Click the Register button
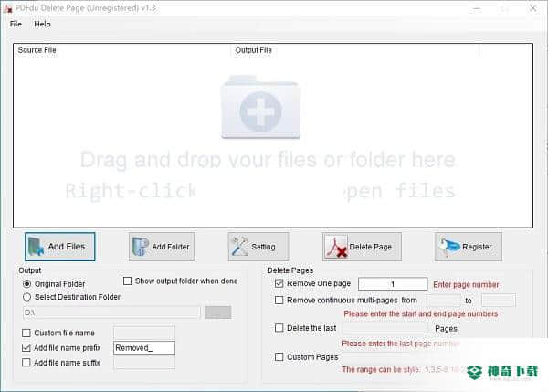Image resolution: width=548 pixels, height=392 pixels. click(469, 247)
